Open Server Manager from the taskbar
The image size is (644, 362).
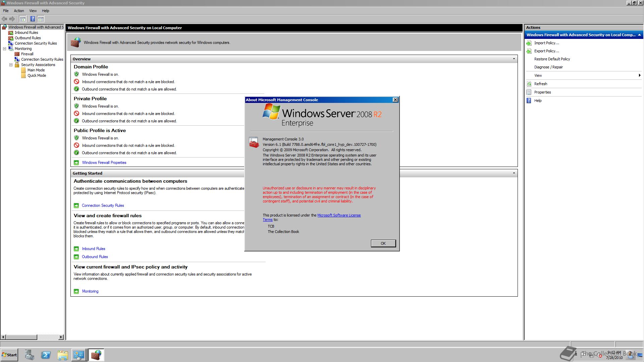click(x=29, y=355)
